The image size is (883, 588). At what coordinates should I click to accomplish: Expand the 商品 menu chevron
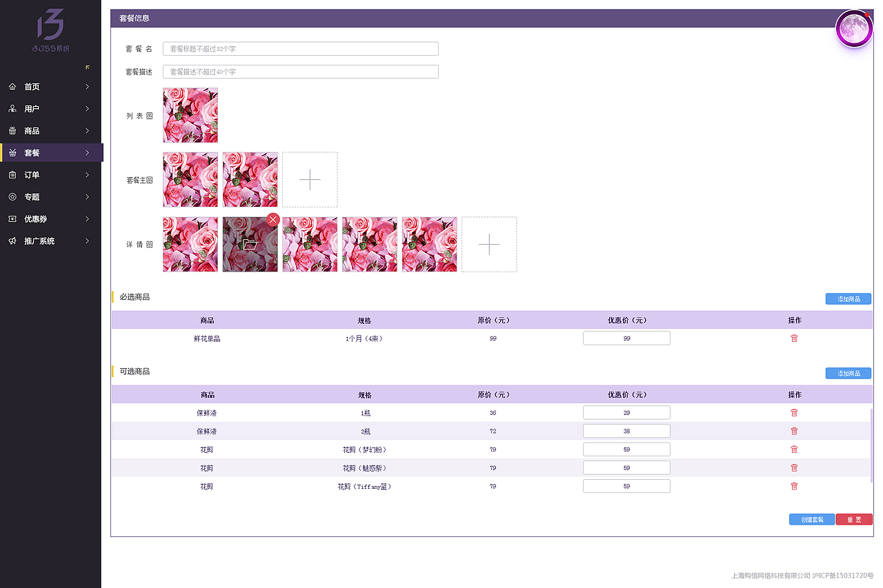[x=87, y=131]
